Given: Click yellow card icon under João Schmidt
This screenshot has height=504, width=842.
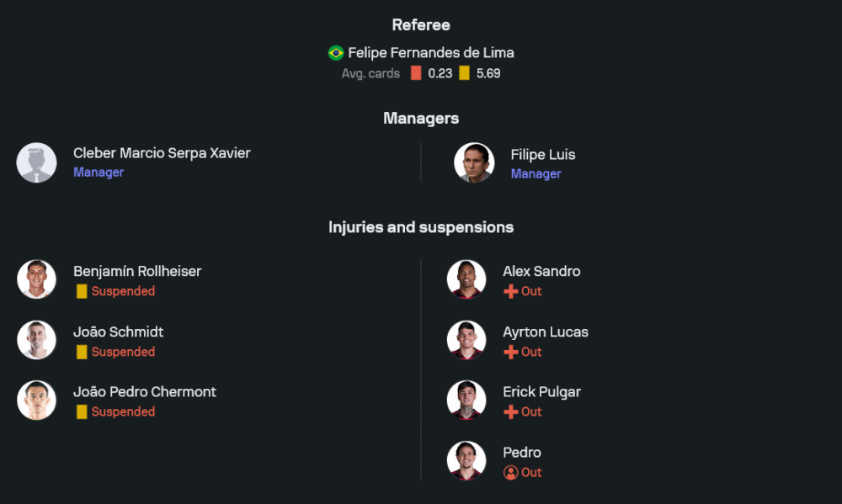Looking at the screenshot, I should 82,352.
